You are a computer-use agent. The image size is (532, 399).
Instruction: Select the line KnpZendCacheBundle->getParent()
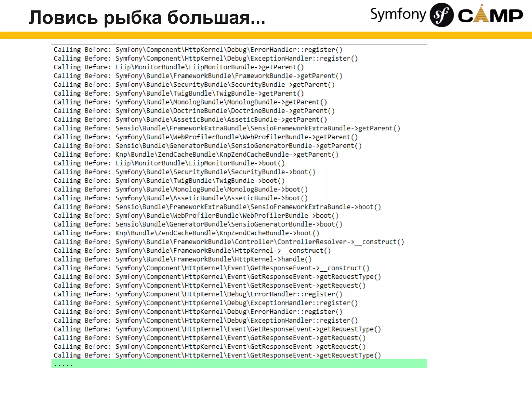(x=196, y=155)
